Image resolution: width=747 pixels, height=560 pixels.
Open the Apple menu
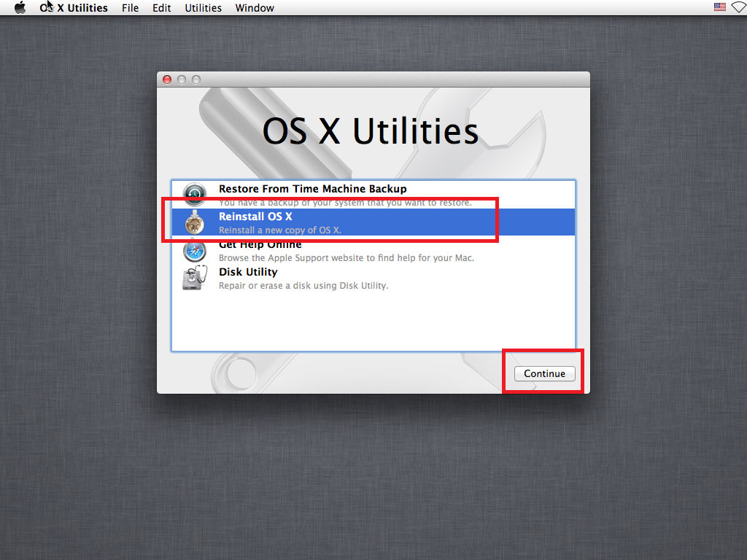(20, 7)
